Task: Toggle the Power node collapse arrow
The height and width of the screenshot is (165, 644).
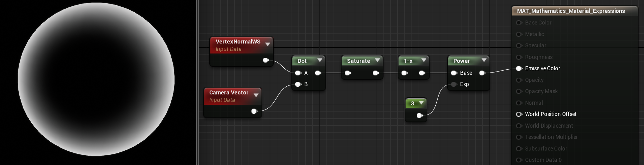Action: [484, 60]
